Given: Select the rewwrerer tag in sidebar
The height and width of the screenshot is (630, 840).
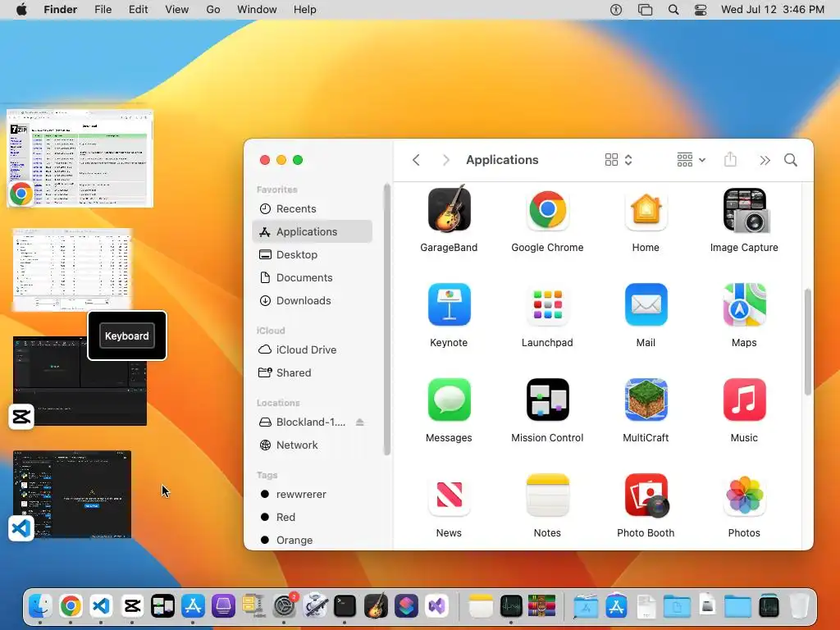Looking at the screenshot, I should click(312, 495).
